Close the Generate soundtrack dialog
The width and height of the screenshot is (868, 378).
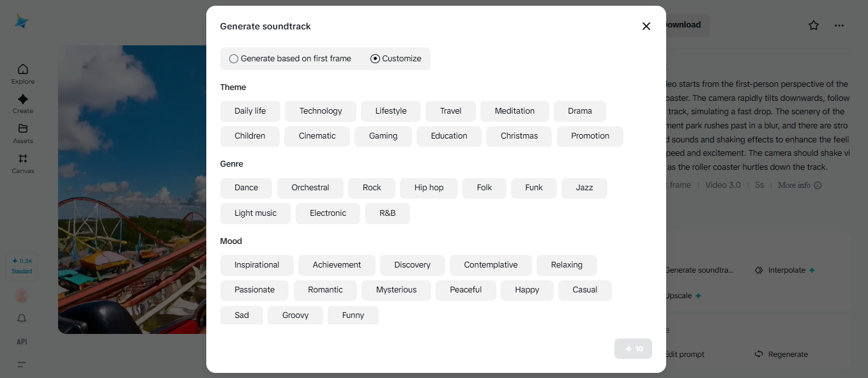pyautogui.click(x=646, y=26)
